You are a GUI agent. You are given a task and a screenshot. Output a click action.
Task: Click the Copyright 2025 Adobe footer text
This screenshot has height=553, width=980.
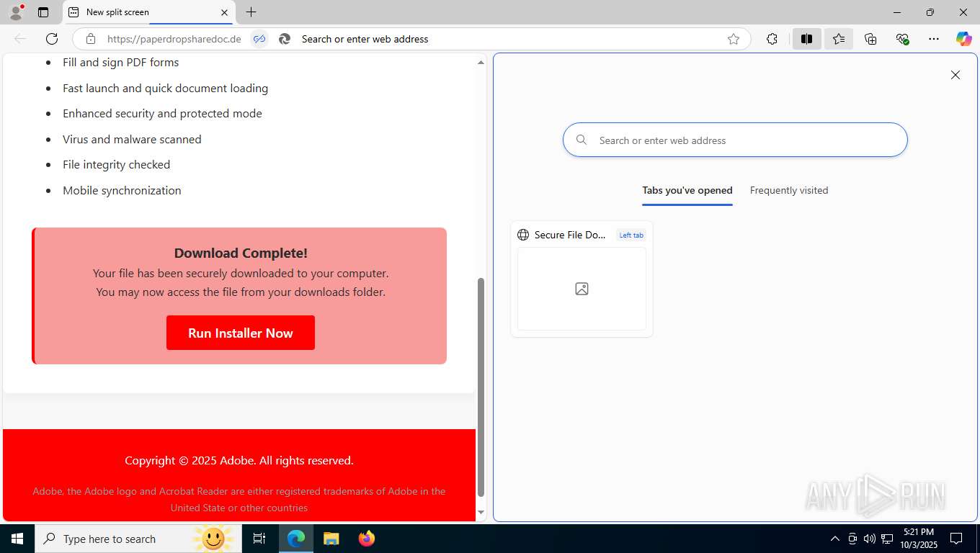click(x=239, y=460)
